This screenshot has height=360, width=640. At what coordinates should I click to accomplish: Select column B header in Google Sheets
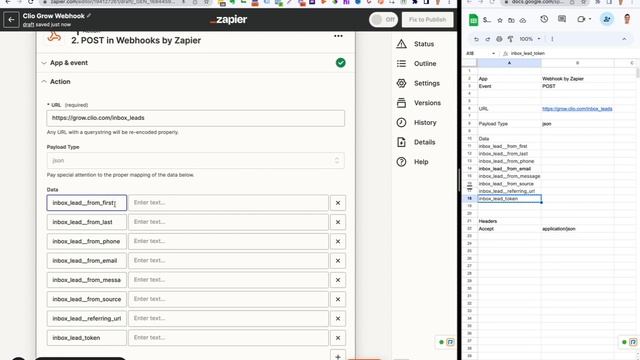577,63
